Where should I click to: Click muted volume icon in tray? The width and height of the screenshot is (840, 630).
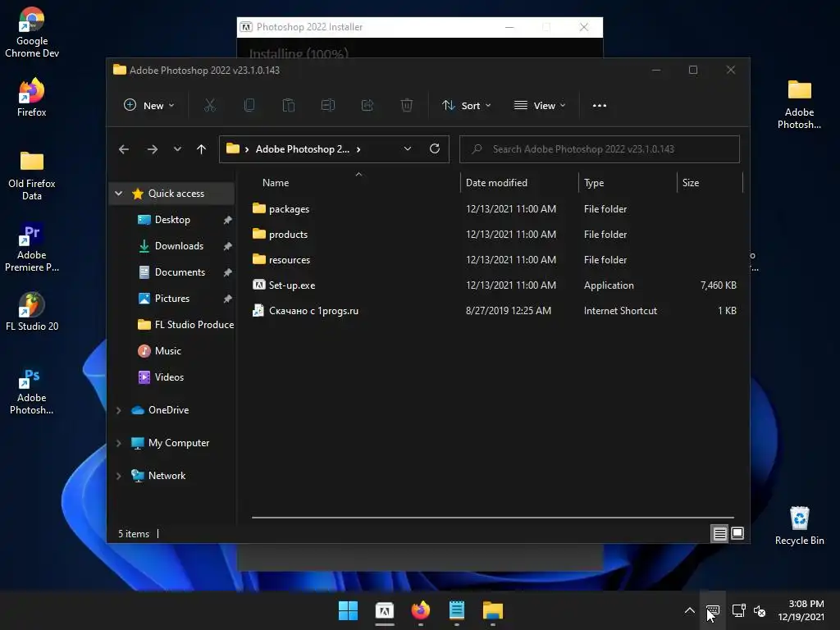[x=760, y=610]
